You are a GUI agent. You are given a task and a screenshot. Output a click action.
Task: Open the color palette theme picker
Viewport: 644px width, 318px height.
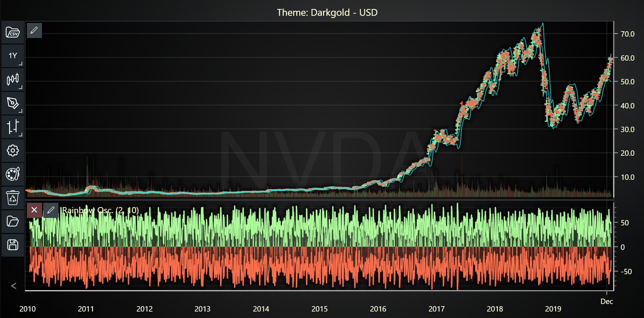coord(13,174)
